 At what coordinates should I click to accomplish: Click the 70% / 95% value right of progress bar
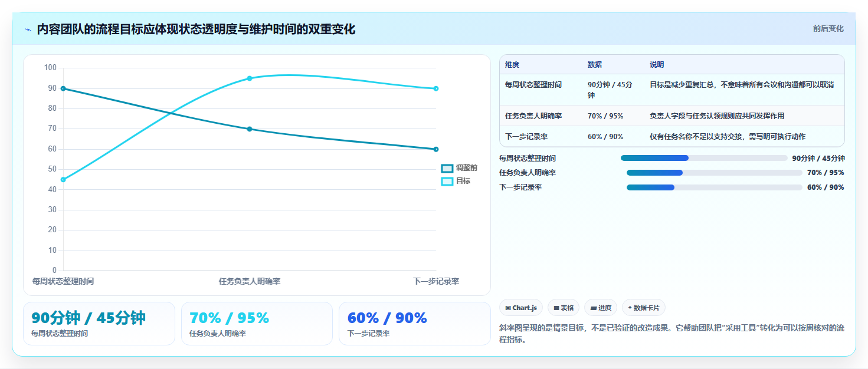826,173
